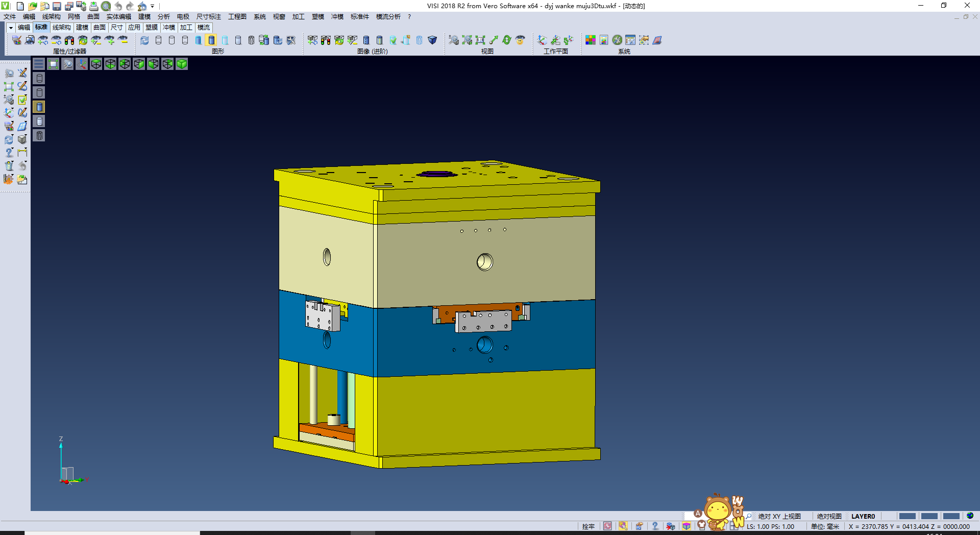Viewport: 980px width, 535px height.
Task: Click the first blue color swatch in status bar
Action: tap(907, 516)
